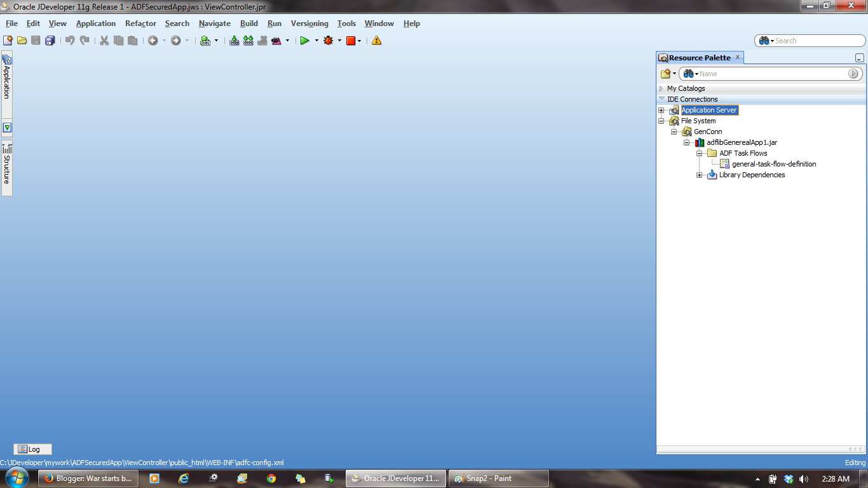The height and width of the screenshot is (488, 868).
Task: Navigate Forward with round arrow icon
Action: (176, 41)
